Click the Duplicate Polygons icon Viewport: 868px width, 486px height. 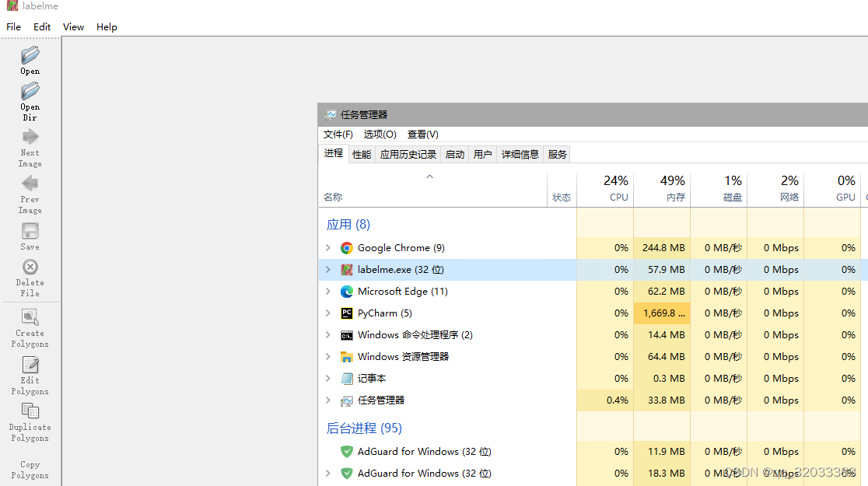30,411
